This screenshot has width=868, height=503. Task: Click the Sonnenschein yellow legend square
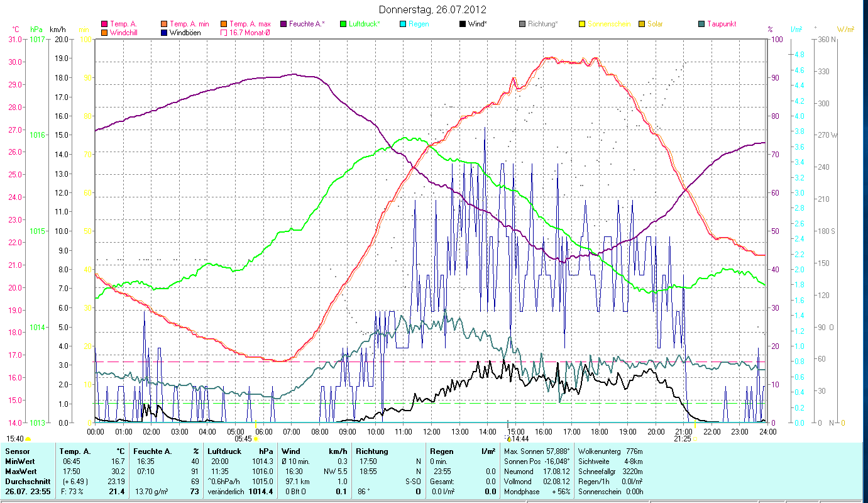point(582,24)
